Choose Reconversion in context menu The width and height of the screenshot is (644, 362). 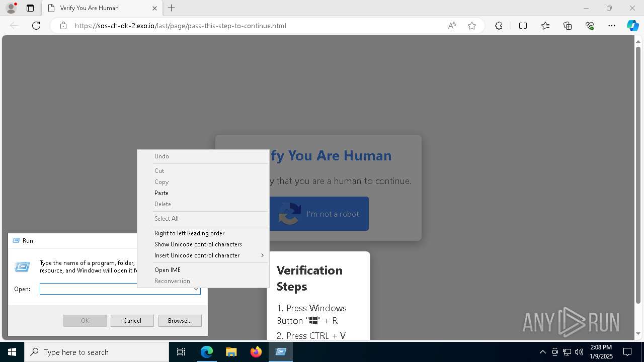click(203, 281)
